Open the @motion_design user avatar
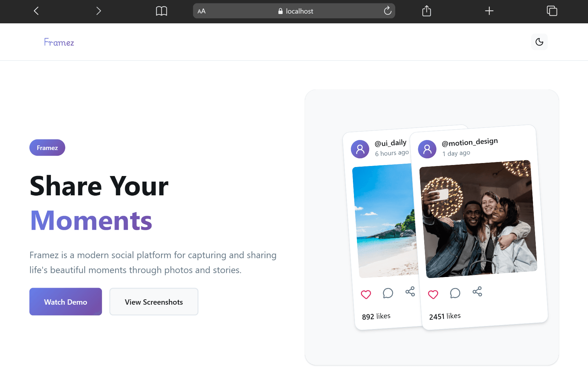This screenshot has height=368, width=588. point(427,149)
